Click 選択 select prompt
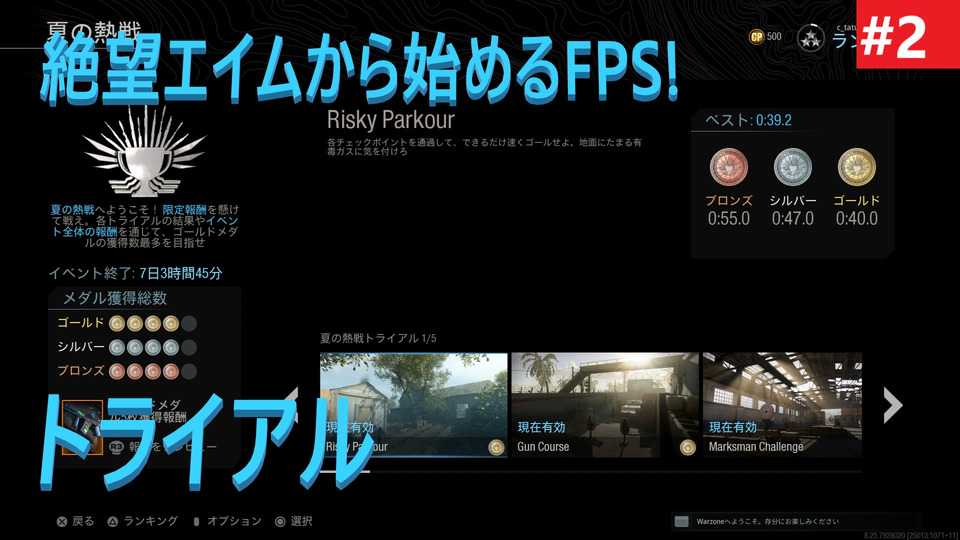 294,522
